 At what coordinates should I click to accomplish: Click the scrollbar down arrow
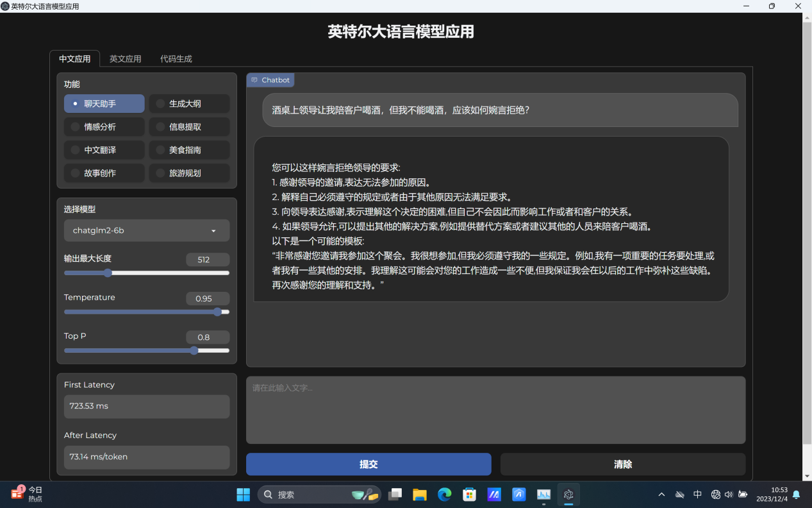[x=807, y=476]
